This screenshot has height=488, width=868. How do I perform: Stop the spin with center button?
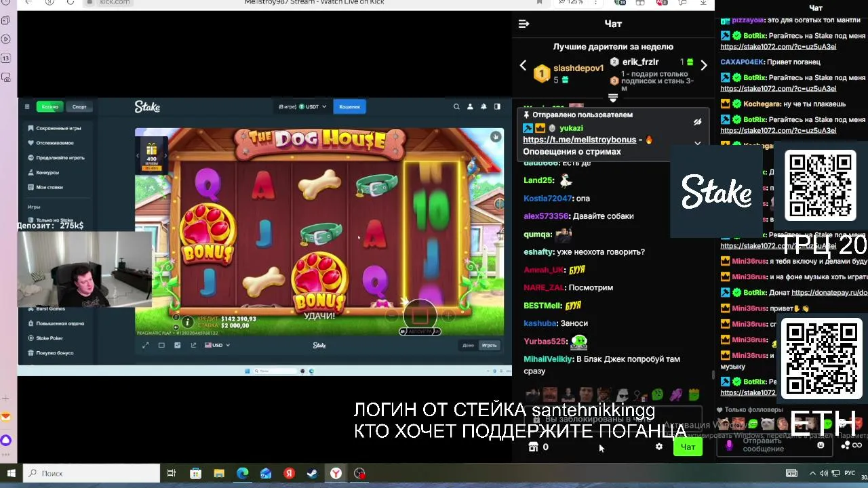point(420,315)
